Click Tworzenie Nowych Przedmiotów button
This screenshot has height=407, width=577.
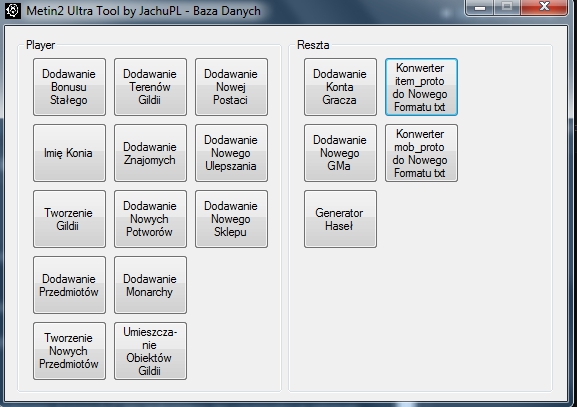click(69, 351)
